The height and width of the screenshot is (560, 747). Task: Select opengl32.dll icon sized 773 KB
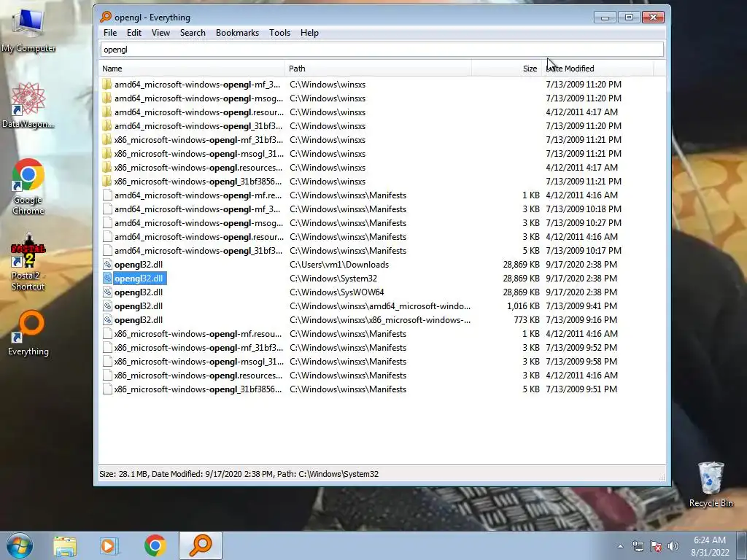coord(108,320)
